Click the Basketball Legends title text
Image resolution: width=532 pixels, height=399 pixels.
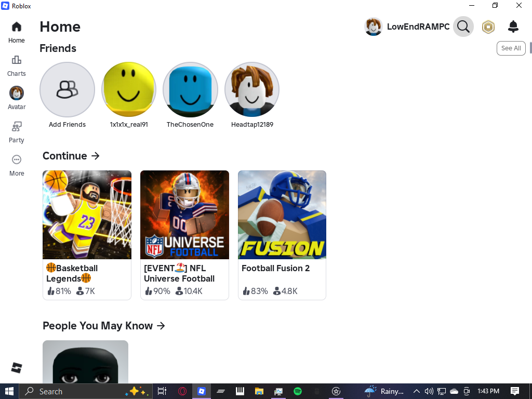(72, 273)
